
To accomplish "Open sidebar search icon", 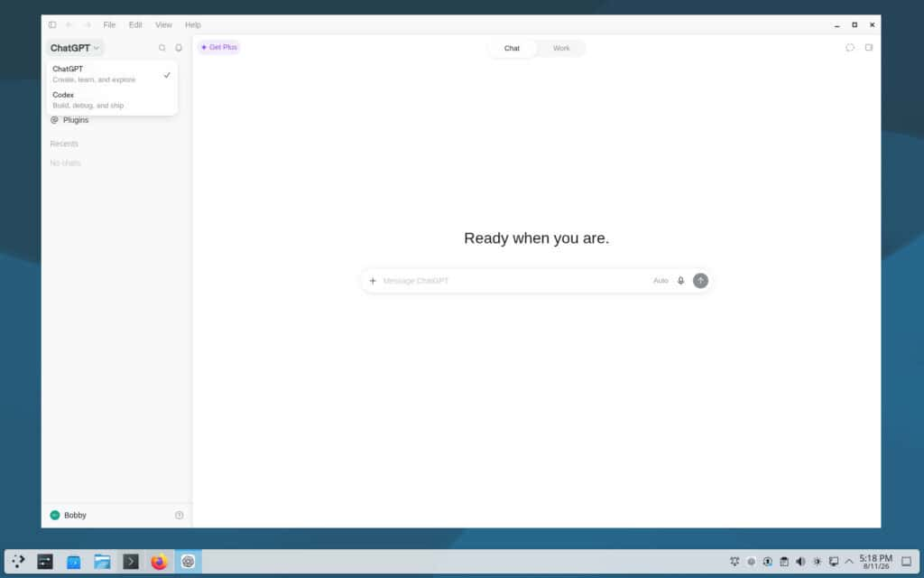I will 162,48.
